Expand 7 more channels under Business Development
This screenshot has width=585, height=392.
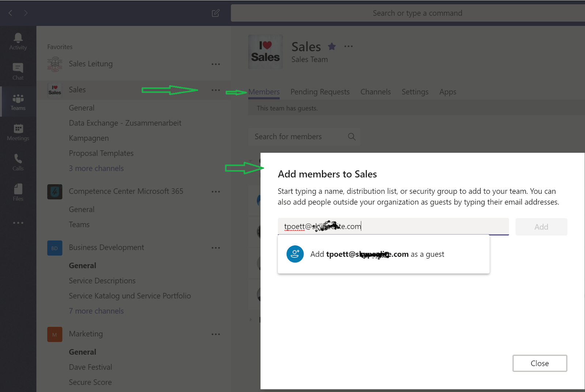[x=96, y=310]
